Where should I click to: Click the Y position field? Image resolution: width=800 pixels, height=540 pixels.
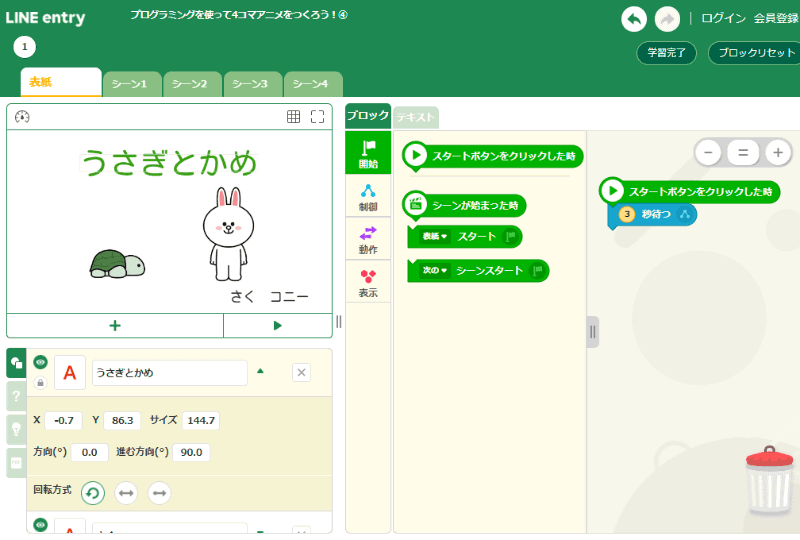pos(122,421)
